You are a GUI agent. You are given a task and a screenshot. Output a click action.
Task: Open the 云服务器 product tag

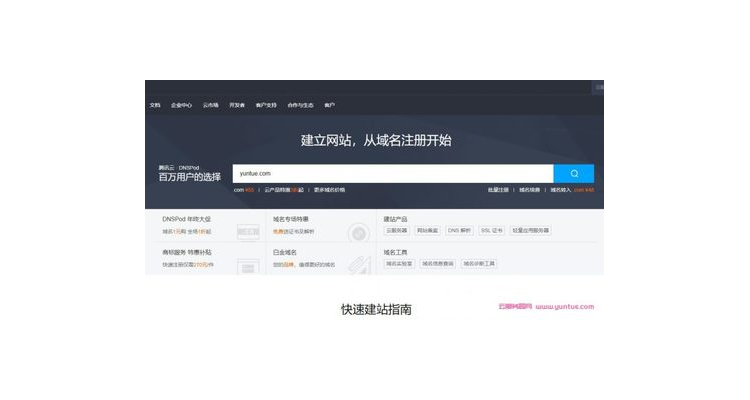coord(397,231)
